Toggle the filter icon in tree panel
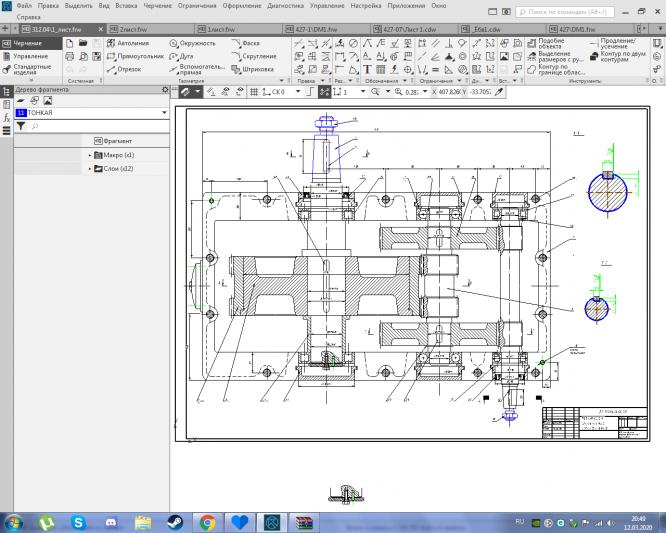Viewport: 666px width, 533px height. [x=21, y=127]
